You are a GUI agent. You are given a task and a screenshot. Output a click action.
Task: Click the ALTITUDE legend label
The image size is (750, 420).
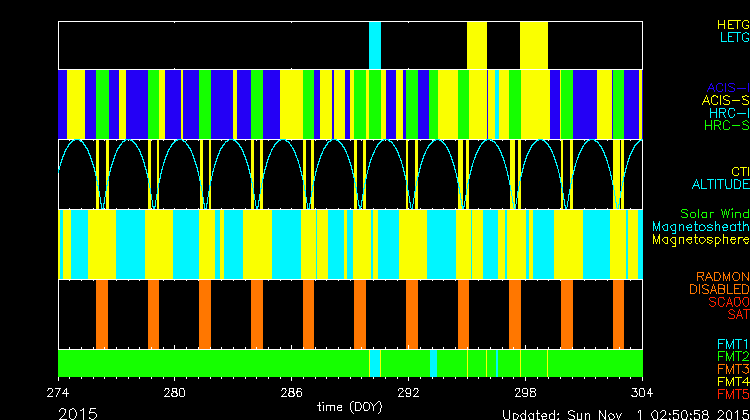719,185
